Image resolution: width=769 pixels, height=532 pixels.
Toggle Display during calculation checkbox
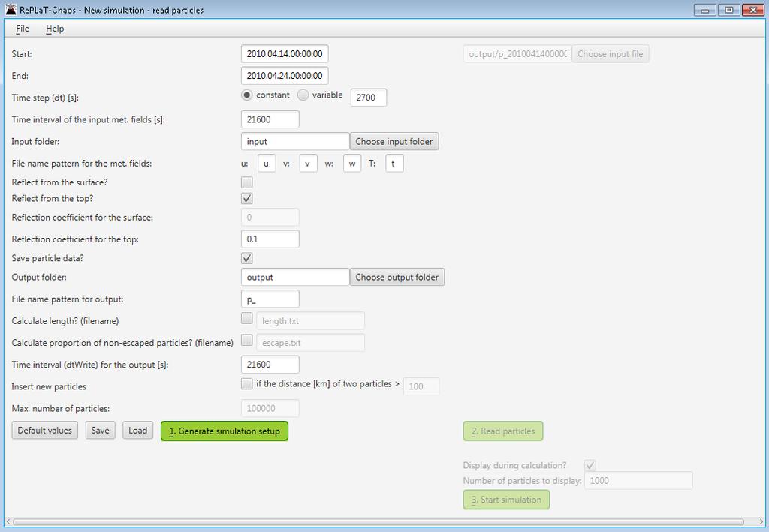pos(590,465)
